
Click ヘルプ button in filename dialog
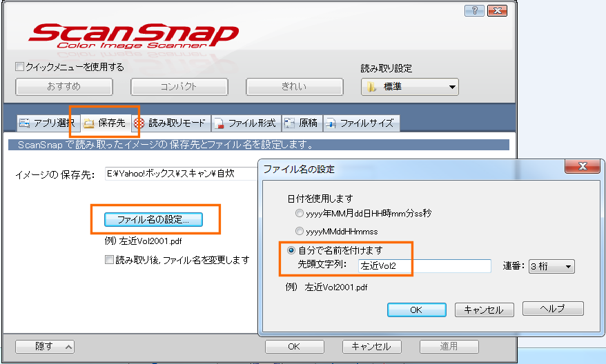553,309
